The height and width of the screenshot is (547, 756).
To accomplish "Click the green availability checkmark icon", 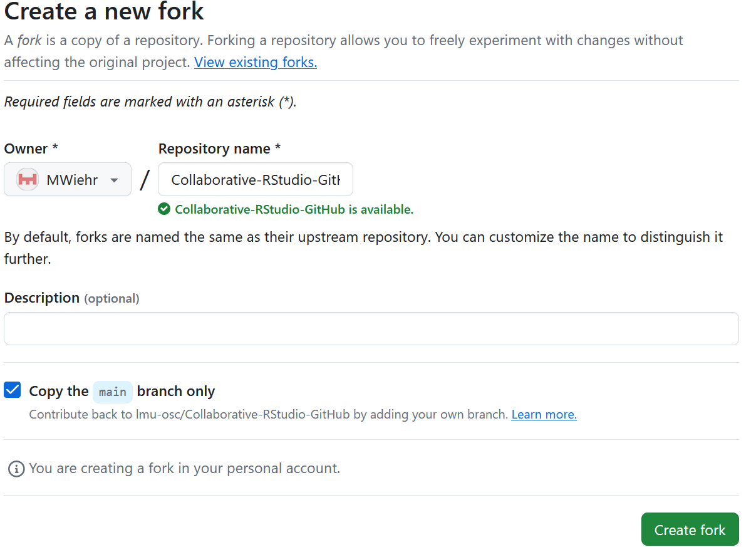I will click(x=163, y=209).
